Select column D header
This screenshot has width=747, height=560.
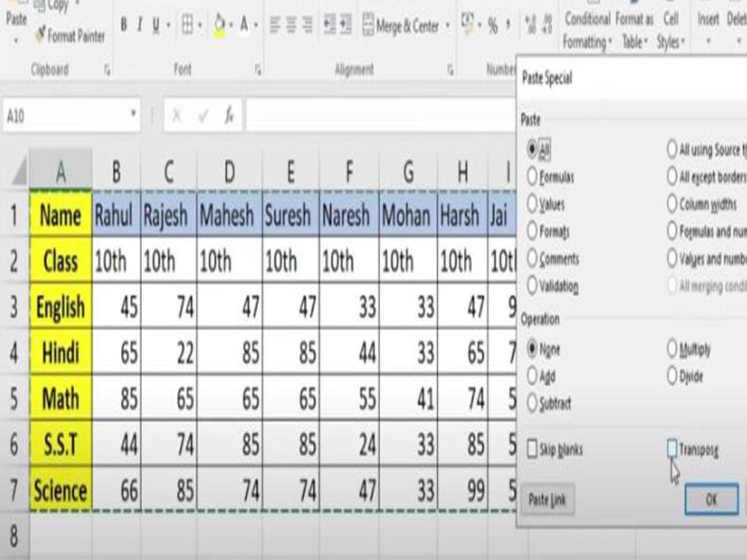[x=229, y=172]
